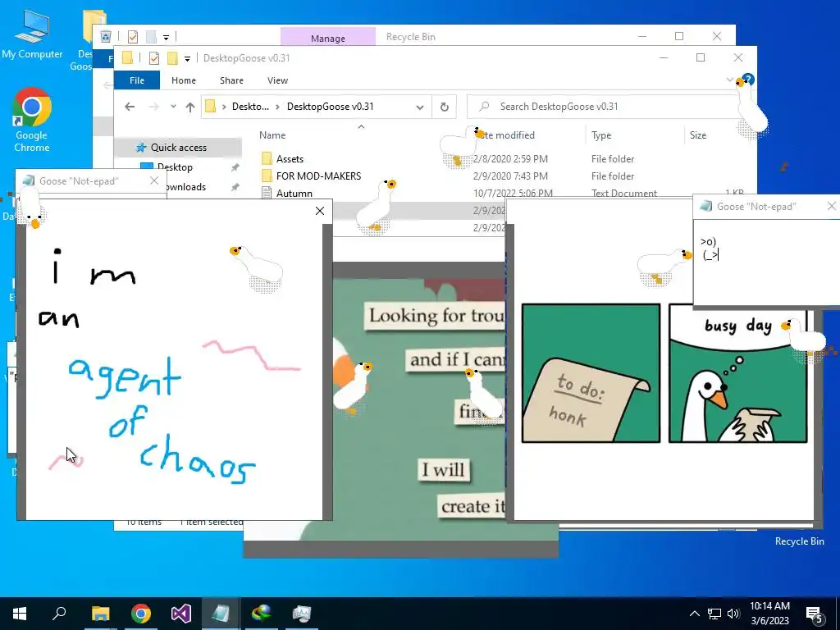Switch to the View ribbon tab
Image resolution: width=840 pixels, height=630 pixels.
tap(277, 80)
